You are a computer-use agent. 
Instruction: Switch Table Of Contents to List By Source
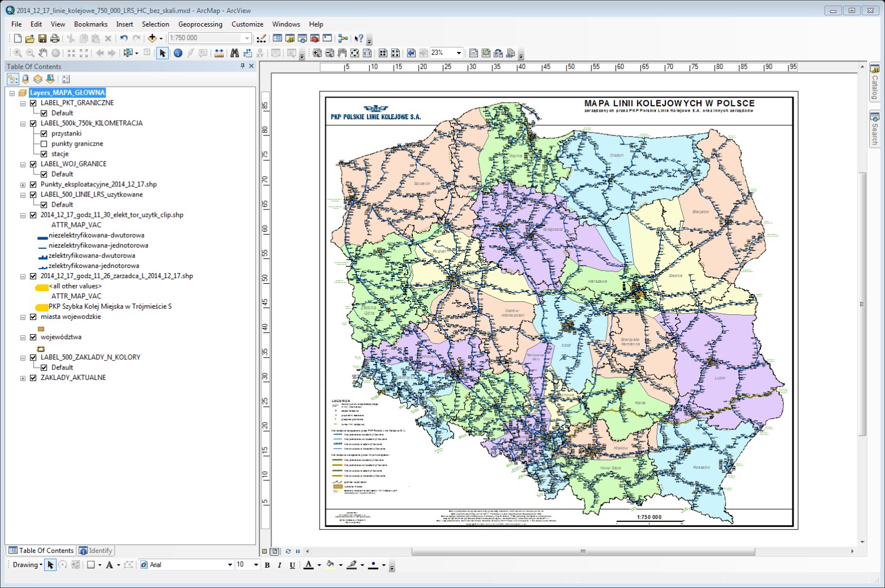tap(24, 78)
